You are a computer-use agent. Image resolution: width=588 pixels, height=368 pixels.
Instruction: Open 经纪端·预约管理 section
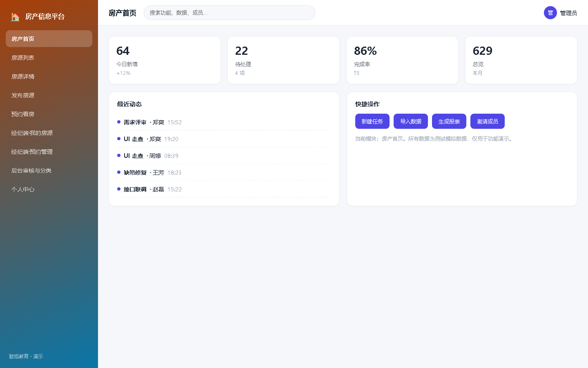pos(49,152)
